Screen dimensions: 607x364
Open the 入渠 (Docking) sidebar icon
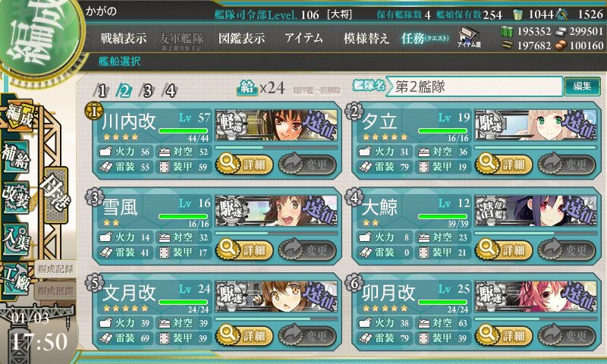coord(16,239)
